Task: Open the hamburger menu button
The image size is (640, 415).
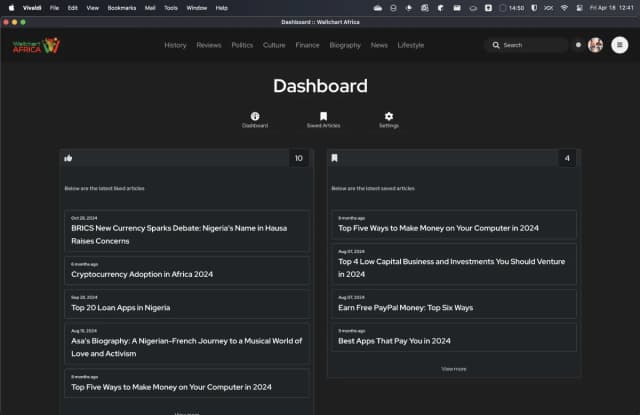Action: (x=619, y=45)
